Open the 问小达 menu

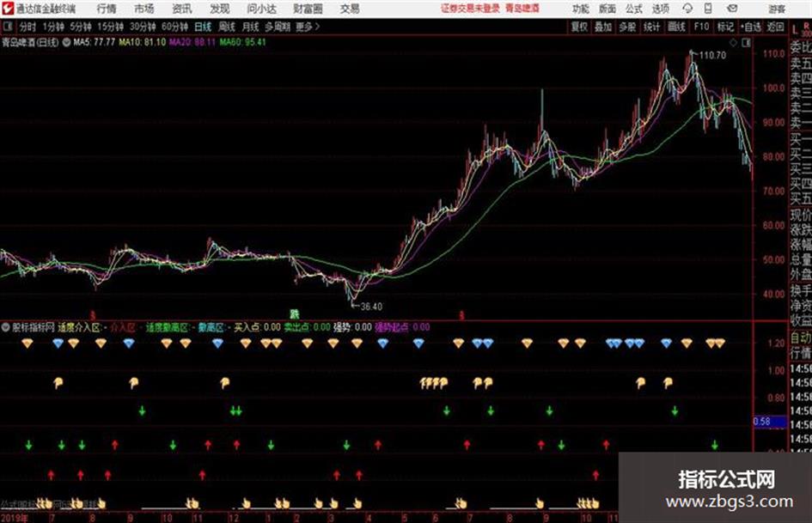(261, 9)
